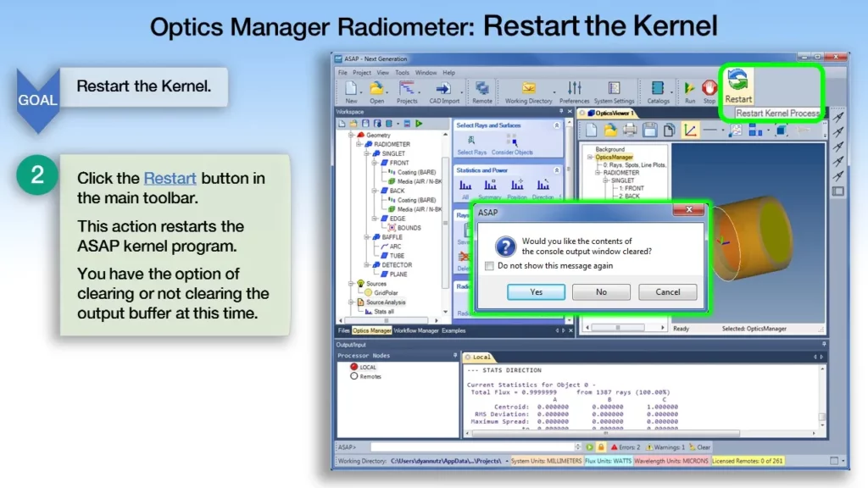Open the Tools menu
Screen dimensions: 868x488
402,73
